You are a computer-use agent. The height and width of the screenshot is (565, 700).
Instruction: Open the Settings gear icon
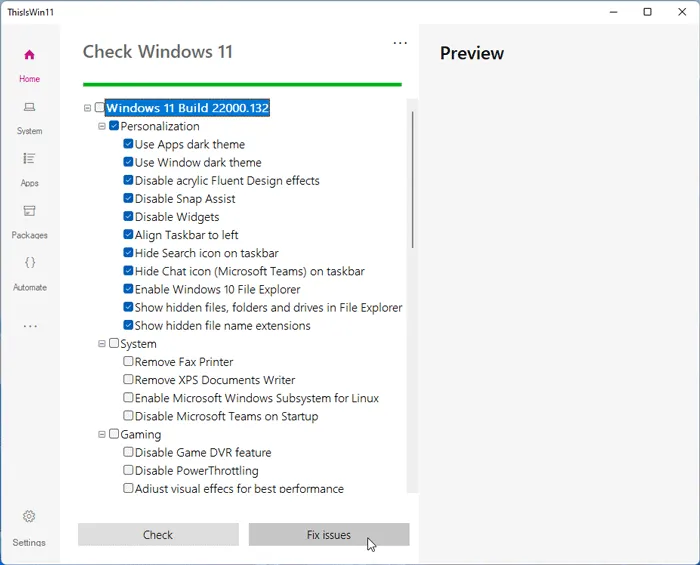click(x=29, y=517)
